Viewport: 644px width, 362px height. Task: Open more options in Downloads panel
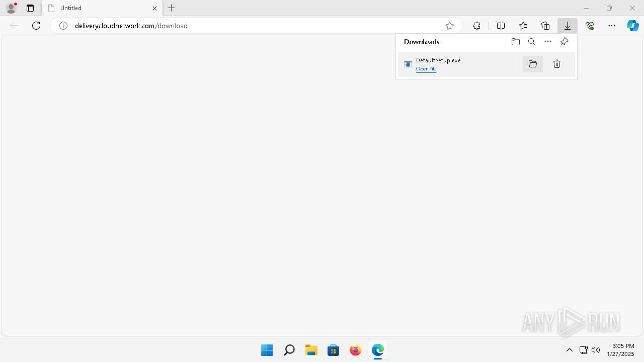point(548,42)
